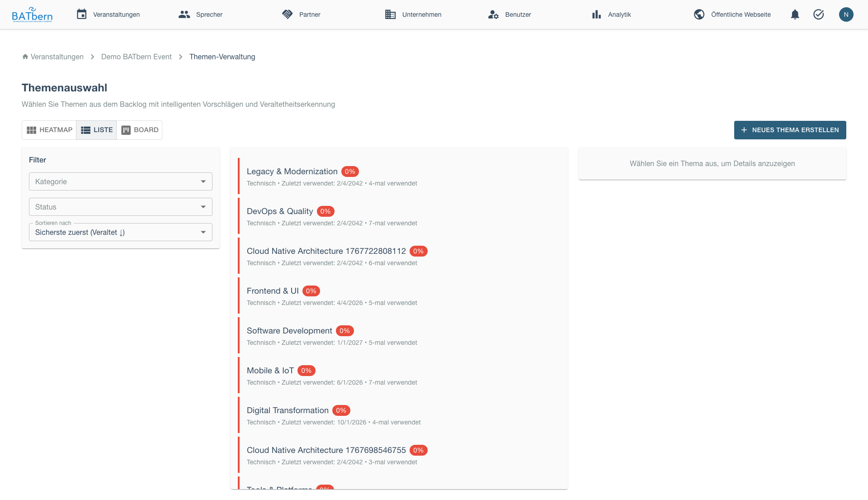Open Öffentliche Webseite link
Image resolution: width=868 pixels, height=500 pixels.
coord(732,14)
